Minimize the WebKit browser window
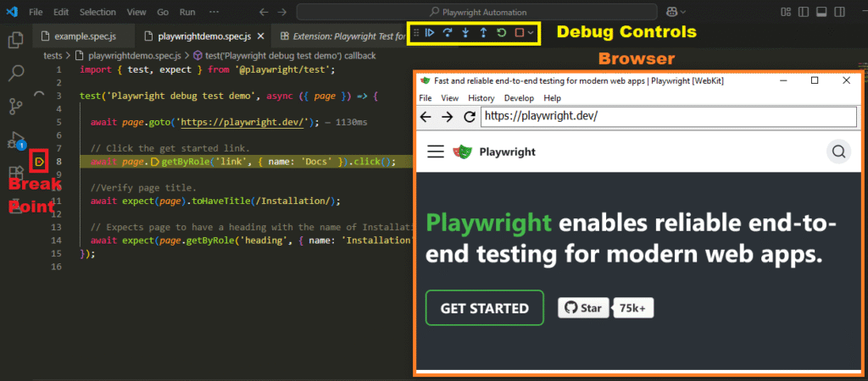 point(783,80)
